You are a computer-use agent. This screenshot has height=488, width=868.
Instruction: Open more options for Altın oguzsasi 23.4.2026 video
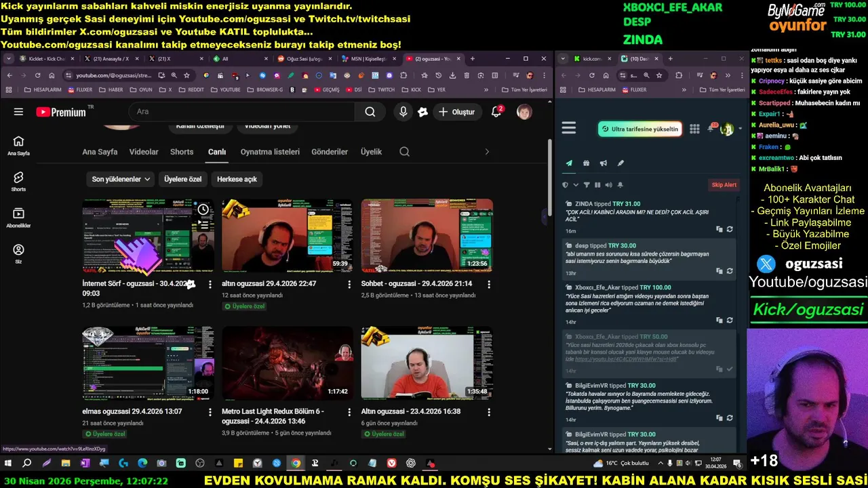489,411
